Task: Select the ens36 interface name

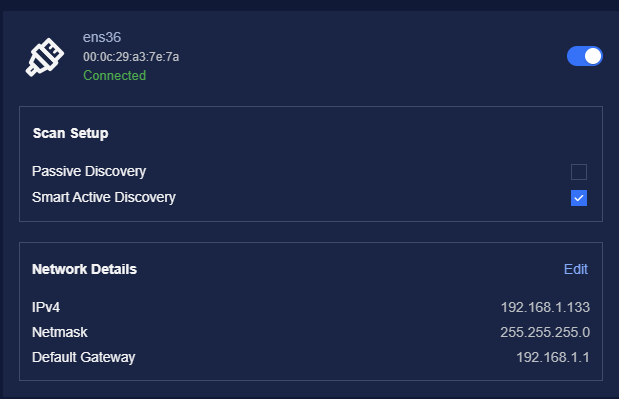Action: [102, 37]
